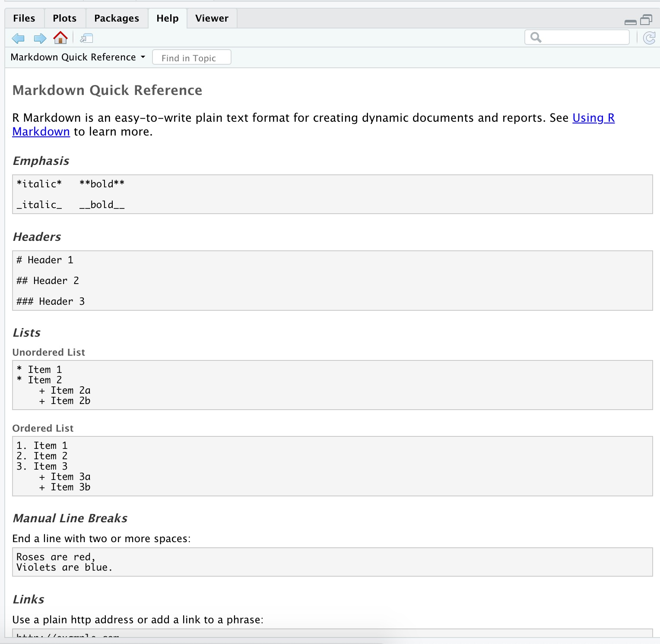Refresh the current help topic
Screen dimensions: 660x644
tap(649, 38)
